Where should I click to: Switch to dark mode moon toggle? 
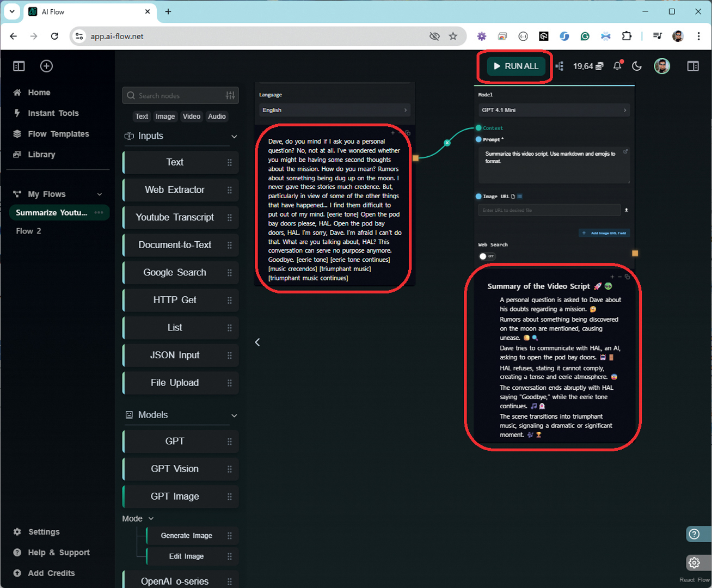tap(636, 66)
